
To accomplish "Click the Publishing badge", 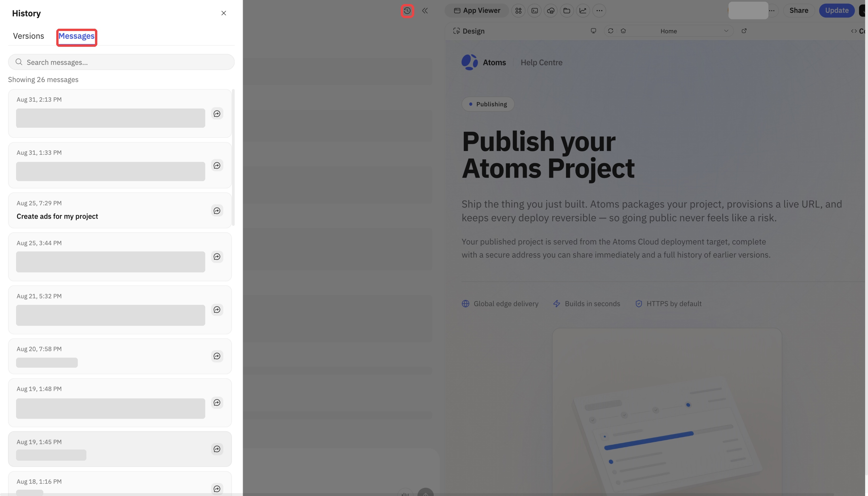I will [x=488, y=104].
